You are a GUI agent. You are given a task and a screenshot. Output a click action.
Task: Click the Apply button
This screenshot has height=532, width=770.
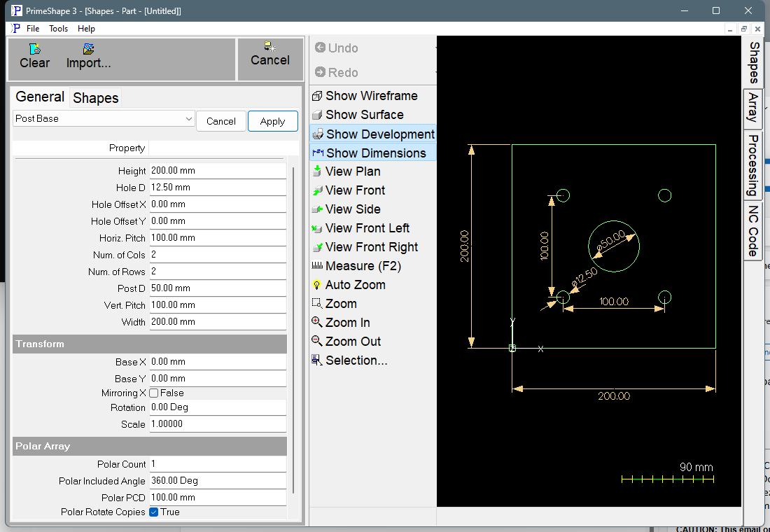272,121
